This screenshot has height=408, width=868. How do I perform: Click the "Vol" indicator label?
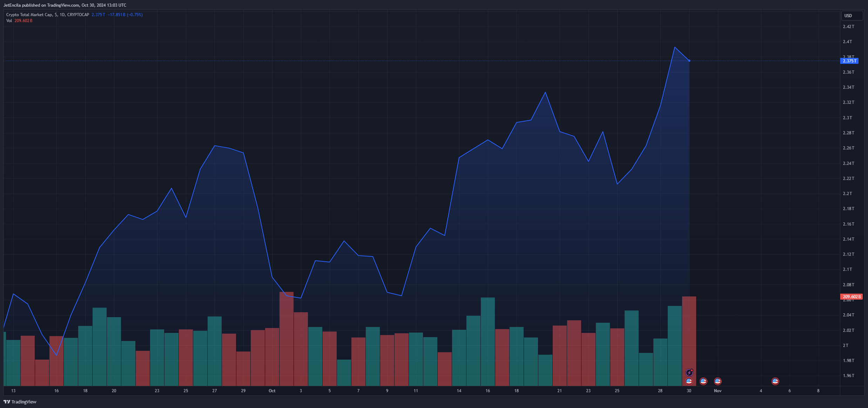[9, 21]
